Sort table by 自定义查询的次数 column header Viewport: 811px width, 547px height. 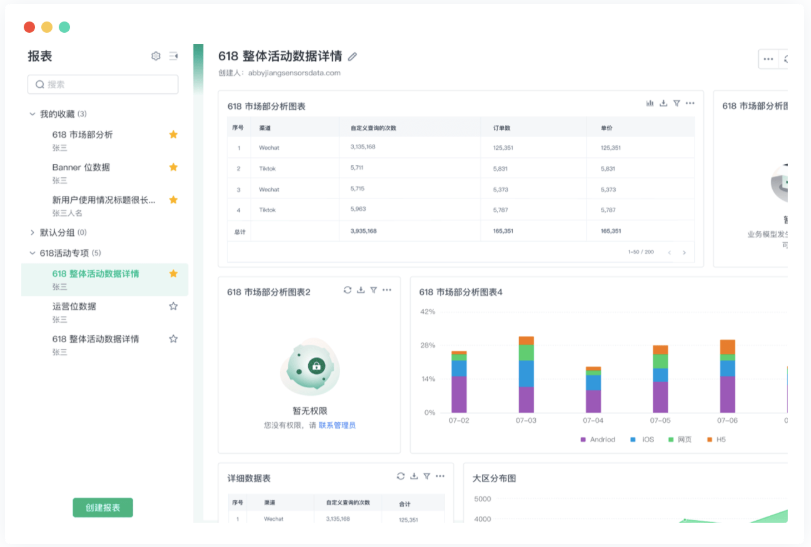[x=373, y=128]
